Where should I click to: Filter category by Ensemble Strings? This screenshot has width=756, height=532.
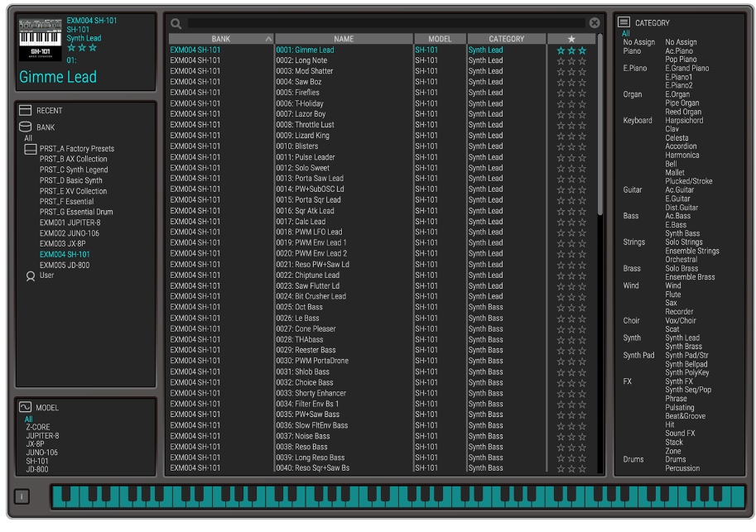tap(692, 251)
